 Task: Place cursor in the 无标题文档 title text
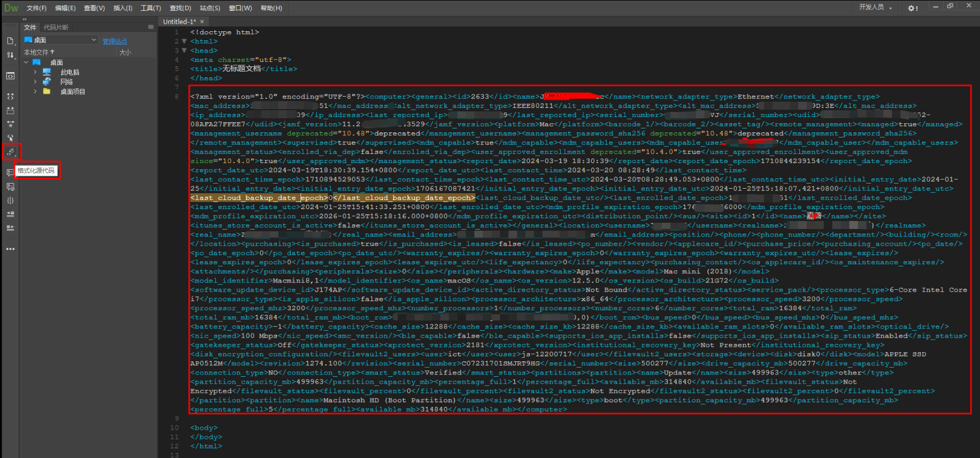coord(241,69)
